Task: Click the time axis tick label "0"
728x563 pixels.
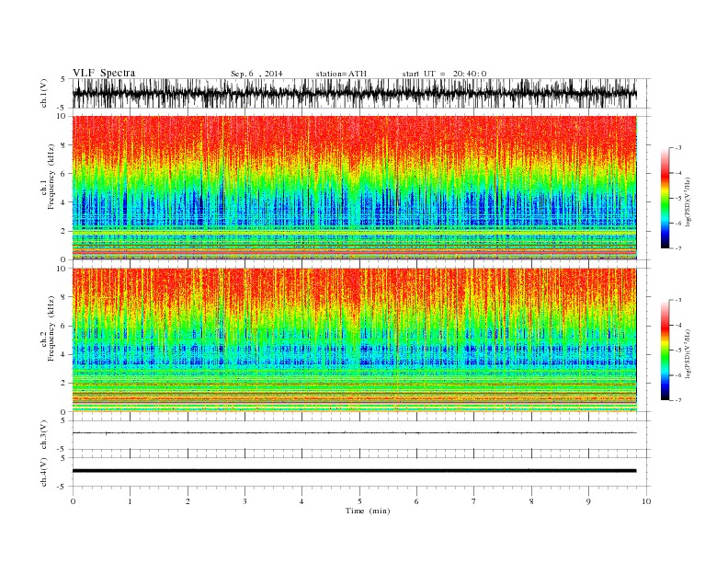Action: (x=73, y=501)
